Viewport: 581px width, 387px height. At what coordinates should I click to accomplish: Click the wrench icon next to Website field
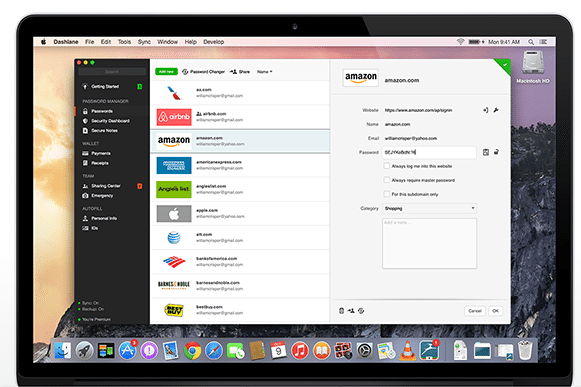pyautogui.click(x=496, y=110)
